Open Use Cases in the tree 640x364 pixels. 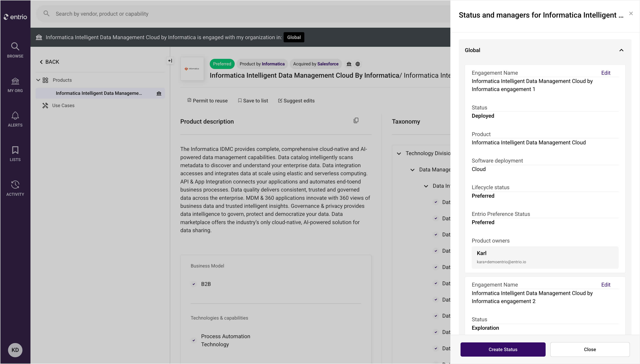click(x=63, y=106)
